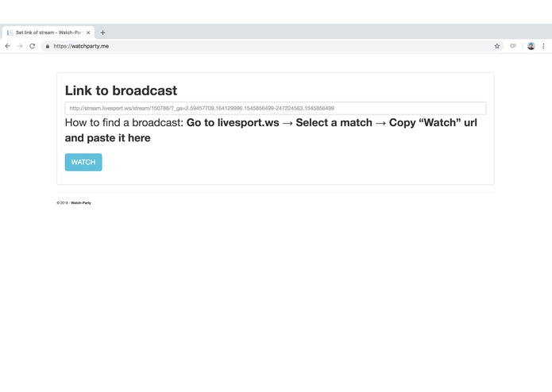Click the Watch-Party footer link
Screen dimensions: 552x392
click(x=81, y=203)
